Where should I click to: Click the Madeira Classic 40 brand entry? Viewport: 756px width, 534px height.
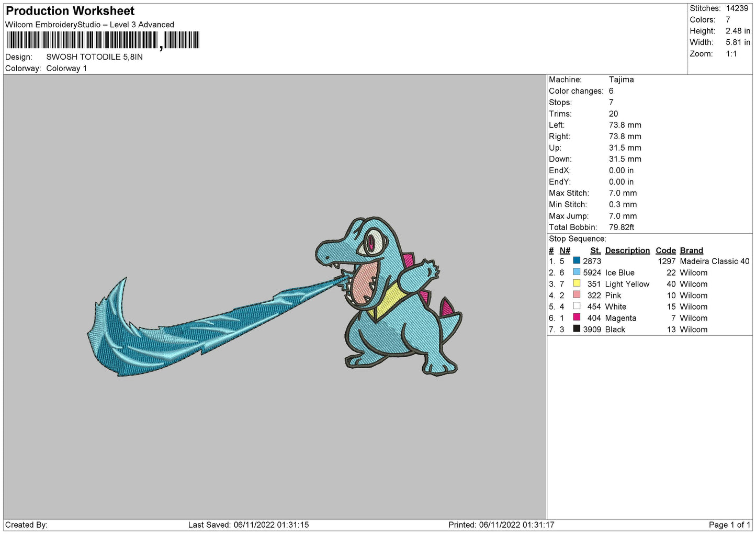714,261
